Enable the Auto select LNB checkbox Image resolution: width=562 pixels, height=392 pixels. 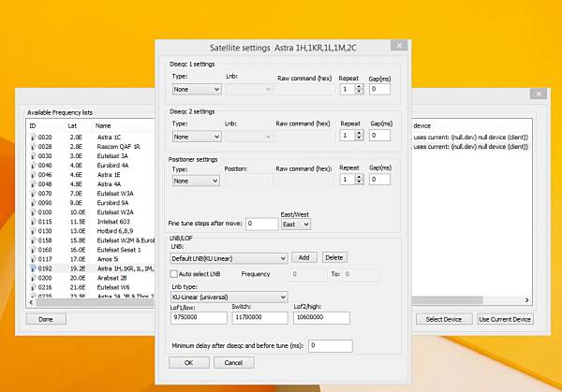point(174,274)
